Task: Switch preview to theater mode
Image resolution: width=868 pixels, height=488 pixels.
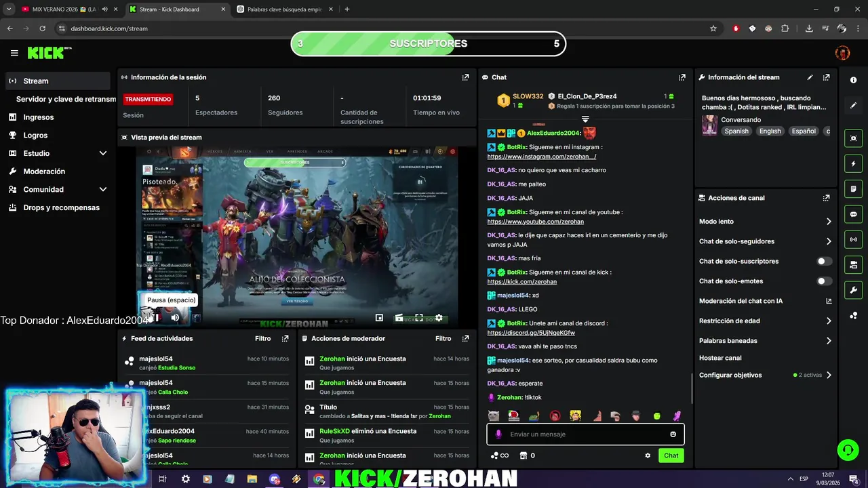Action: tap(399, 317)
